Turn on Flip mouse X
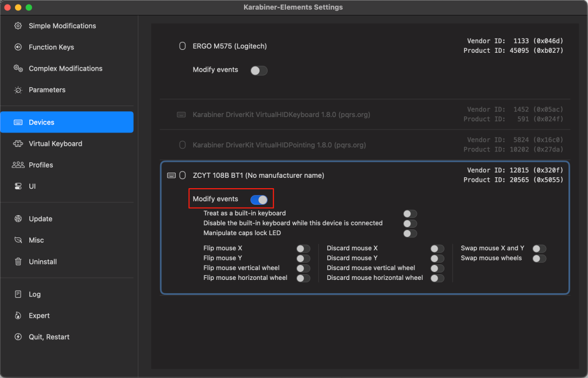The image size is (588, 378). 303,249
